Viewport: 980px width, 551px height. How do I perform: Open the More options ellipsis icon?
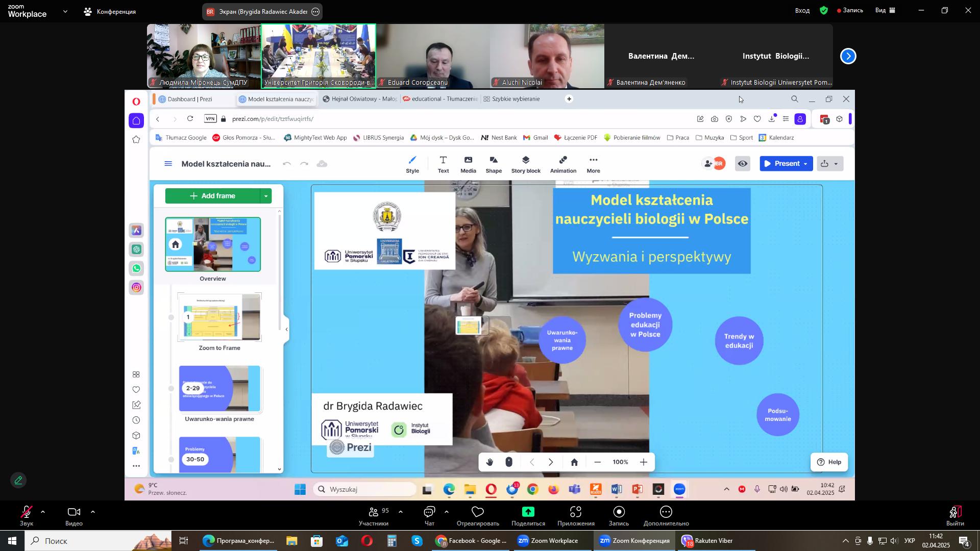(666, 512)
